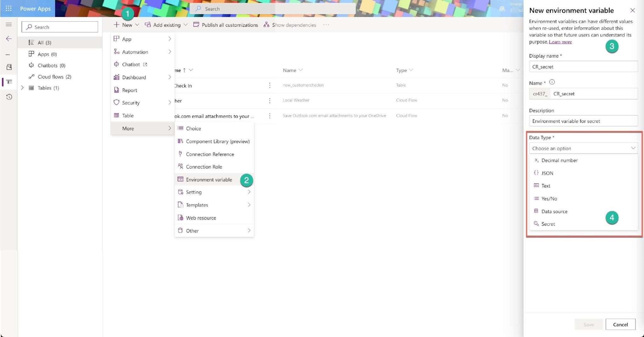The image size is (644, 337).
Task: Click the new_customercheckin name cell
Action: (303, 85)
